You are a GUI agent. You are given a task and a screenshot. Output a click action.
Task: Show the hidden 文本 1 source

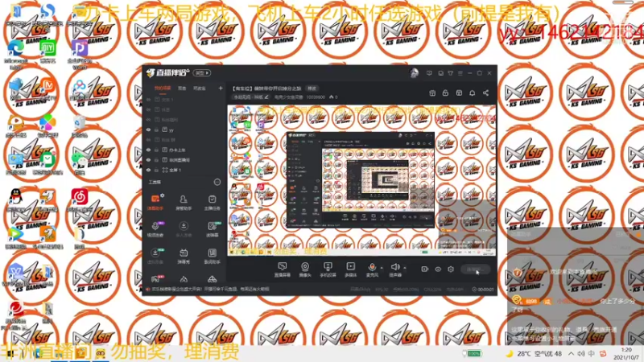point(149,100)
